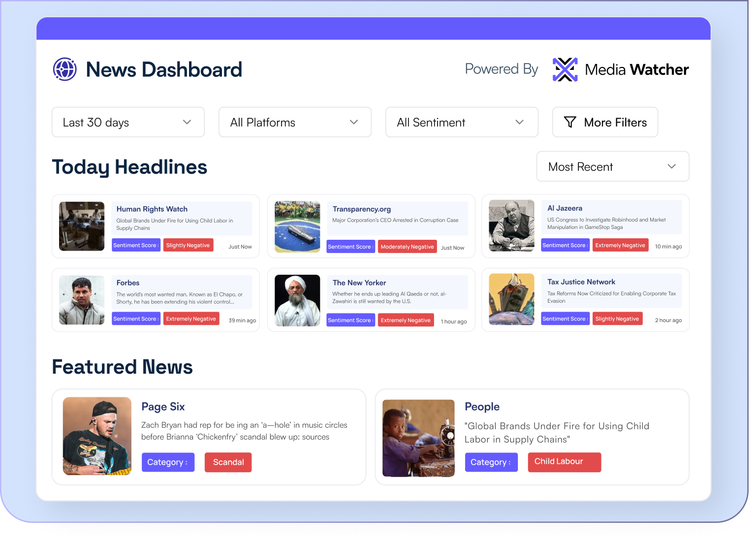
Task: Open the People featured photo
Action: click(x=419, y=438)
